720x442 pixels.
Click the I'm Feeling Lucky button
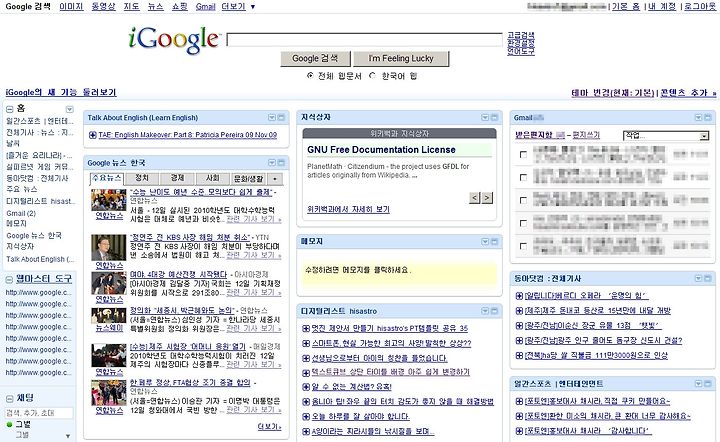click(x=401, y=58)
